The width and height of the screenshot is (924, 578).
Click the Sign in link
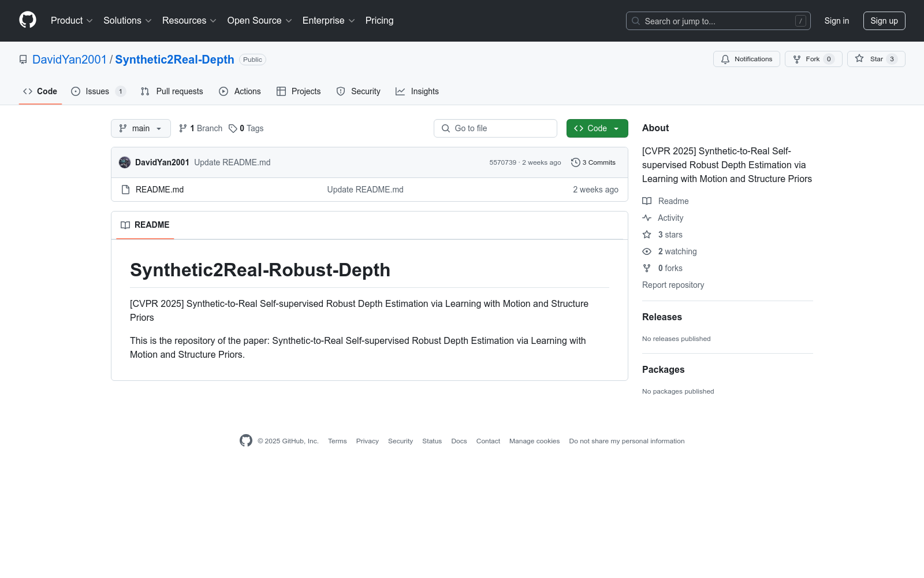point(837,21)
